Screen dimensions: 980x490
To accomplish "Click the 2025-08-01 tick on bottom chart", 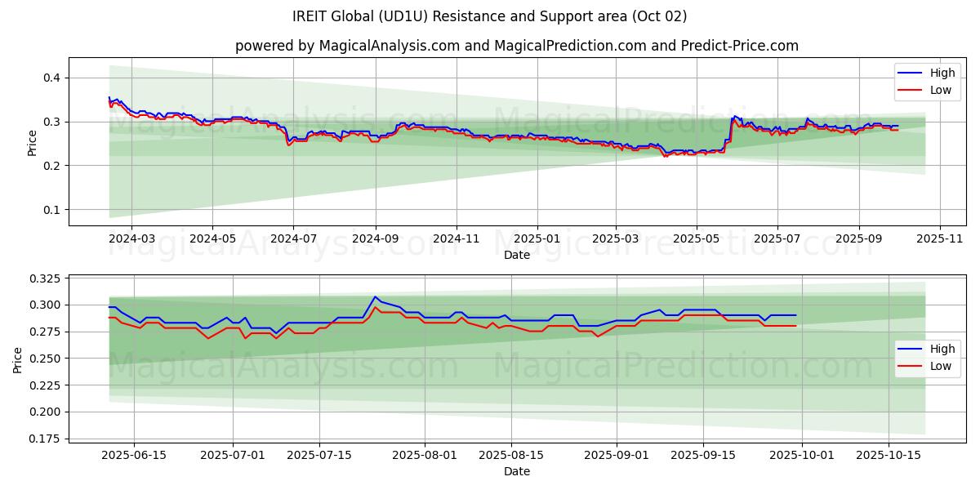I will (x=425, y=456).
